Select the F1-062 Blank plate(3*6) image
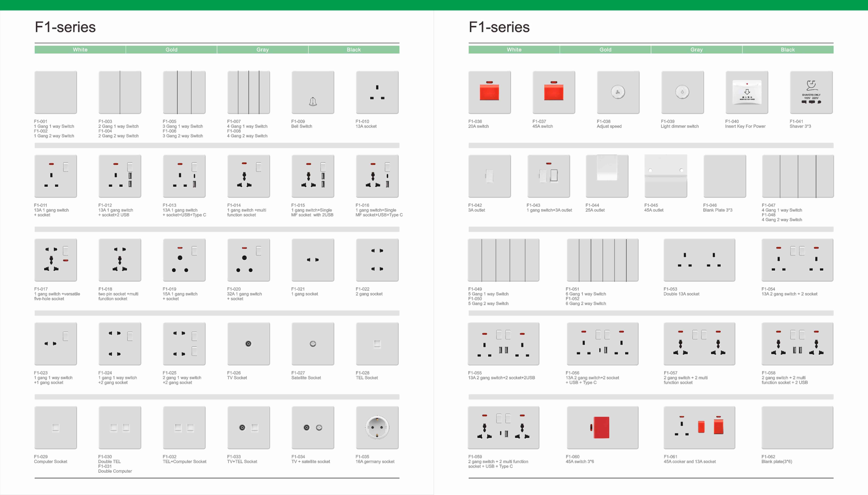Viewport: 868px width, 495px height. (797, 428)
